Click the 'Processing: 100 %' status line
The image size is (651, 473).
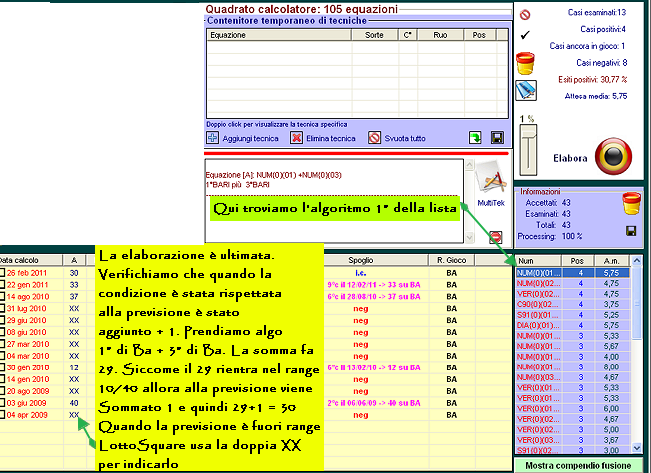pyautogui.click(x=550, y=236)
